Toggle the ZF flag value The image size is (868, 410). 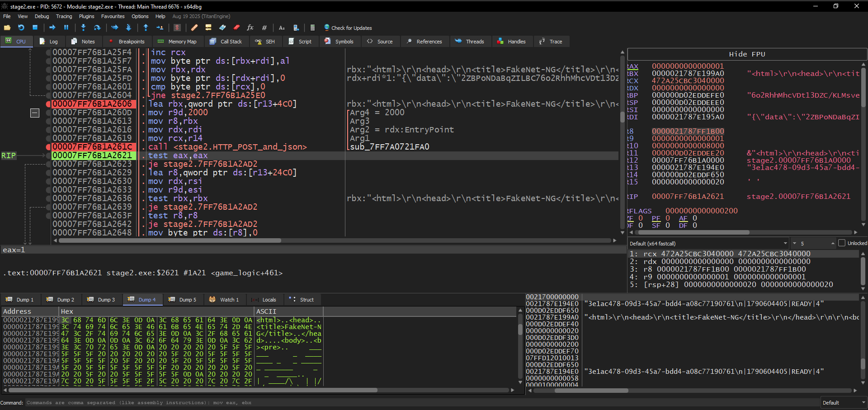pyautogui.click(x=641, y=218)
